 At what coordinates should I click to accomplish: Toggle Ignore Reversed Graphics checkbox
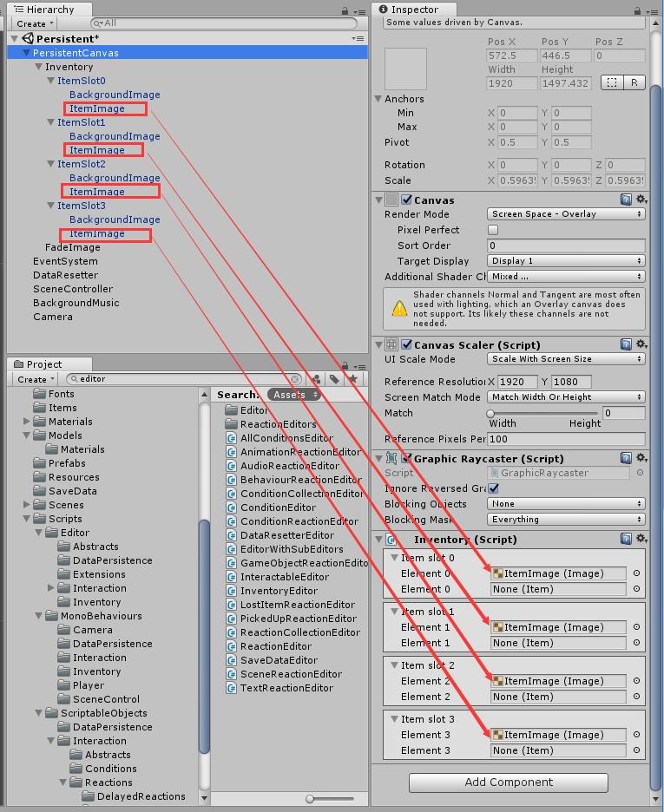coord(494,488)
